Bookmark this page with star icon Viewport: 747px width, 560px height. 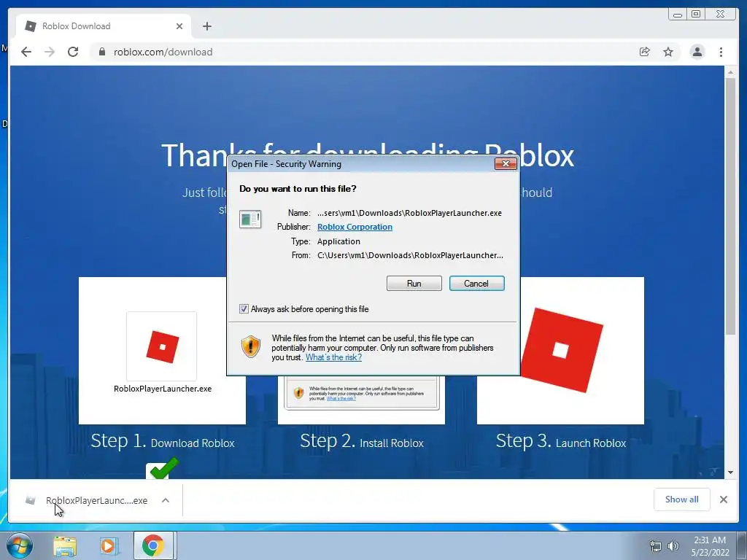(668, 52)
